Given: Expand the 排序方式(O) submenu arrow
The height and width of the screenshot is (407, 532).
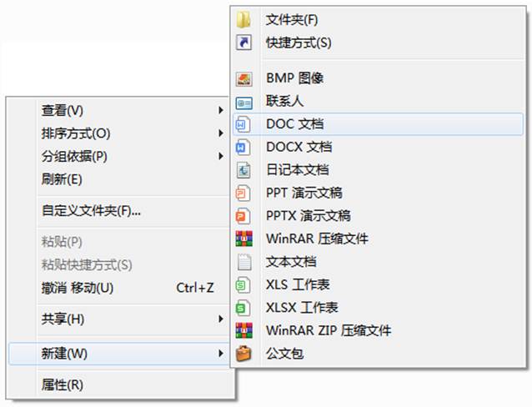Looking at the screenshot, I should click(x=221, y=133).
